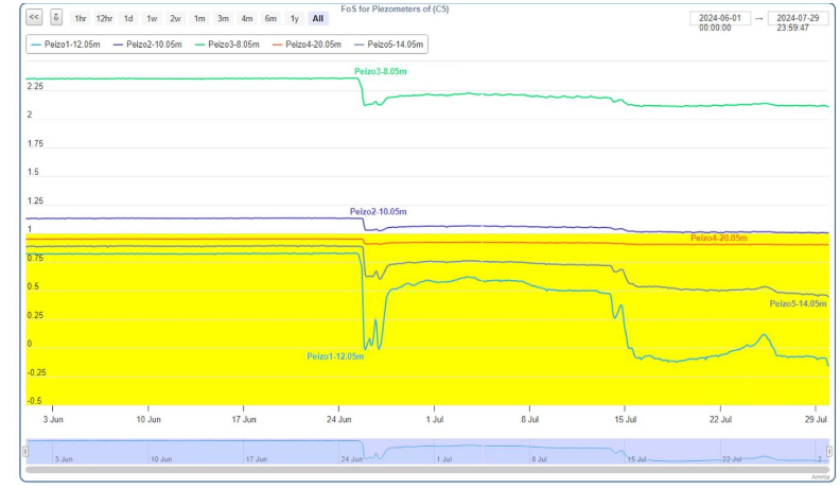Toggle Peizo1-12.05m series in legend
This screenshot has height=490, width=840.
pyautogui.click(x=68, y=45)
